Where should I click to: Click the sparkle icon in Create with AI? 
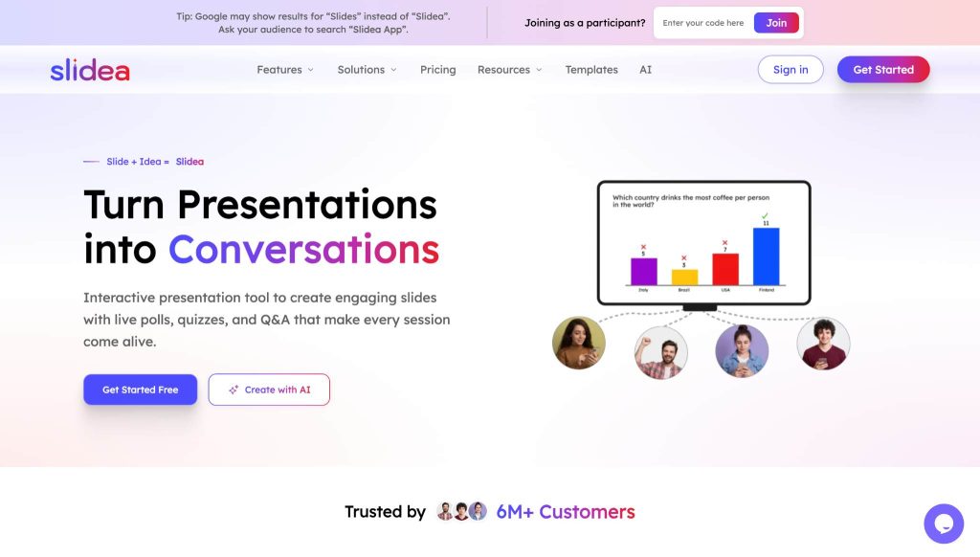[x=234, y=390]
